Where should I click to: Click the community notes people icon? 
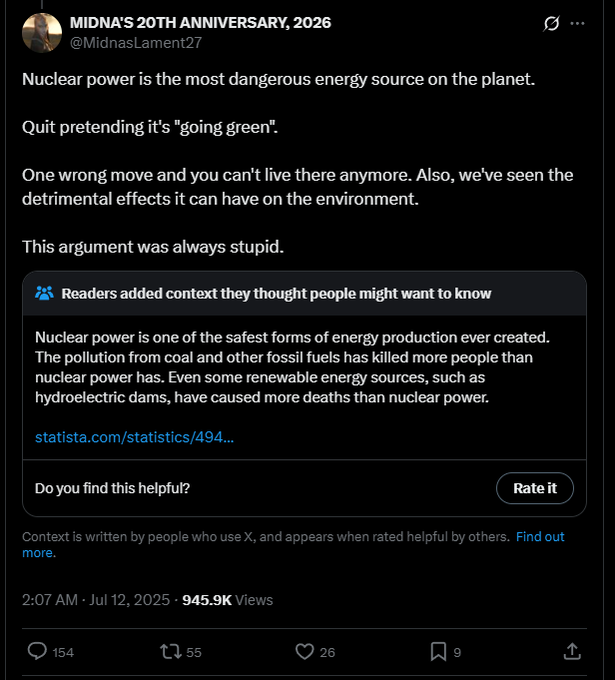(x=44, y=293)
